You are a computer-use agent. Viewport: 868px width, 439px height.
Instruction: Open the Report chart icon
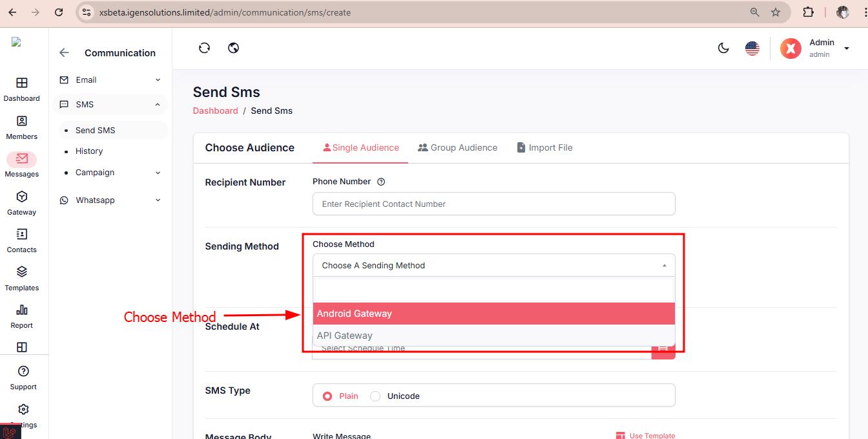click(22, 310)
